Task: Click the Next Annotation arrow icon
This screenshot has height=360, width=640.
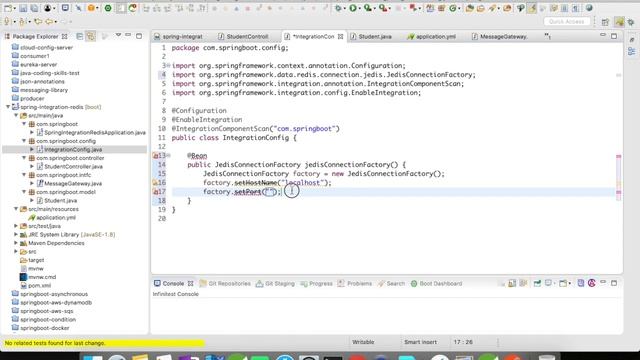Action: click(7, 21)
